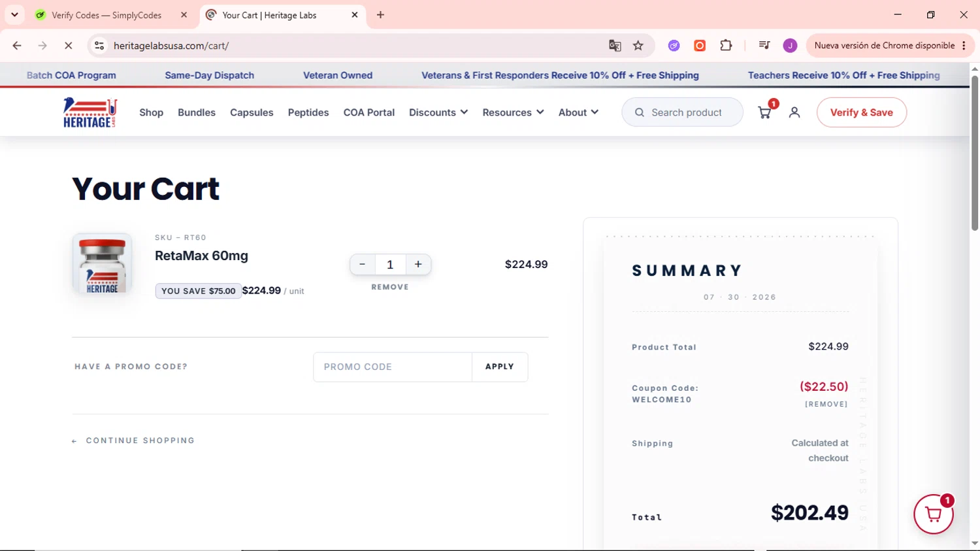Restore down the Chrome window
980x551 pixels.
coord(930,14)
